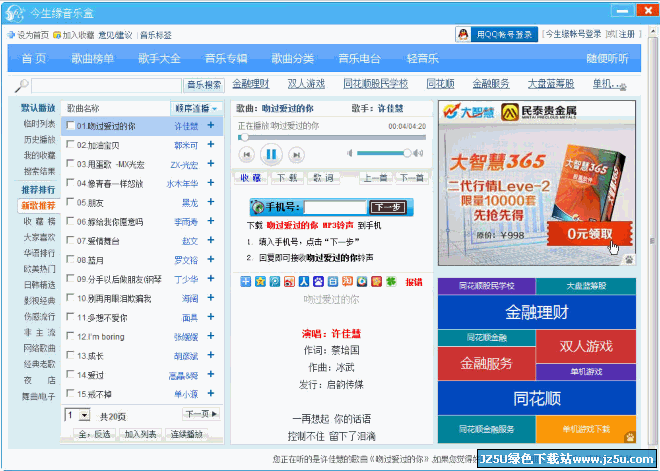Click the 加入列表 button

tap(140, 434)
